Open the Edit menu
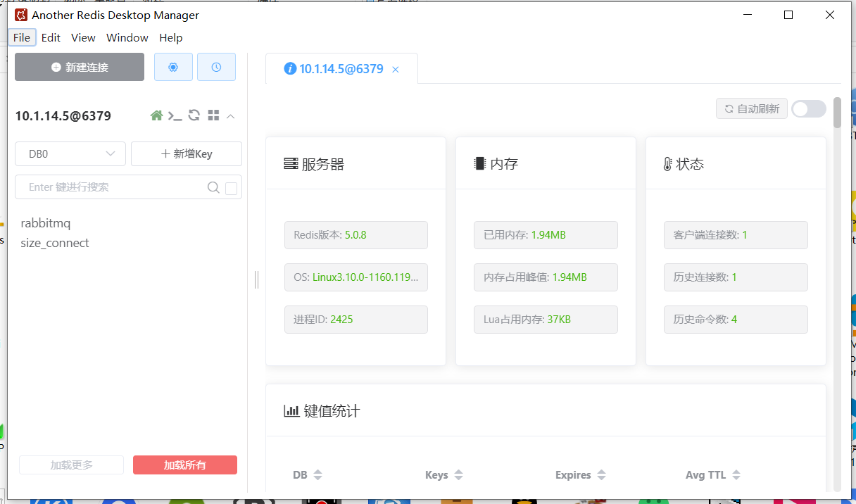The width and height of the screenshot is (856, 504). (51, 37)
